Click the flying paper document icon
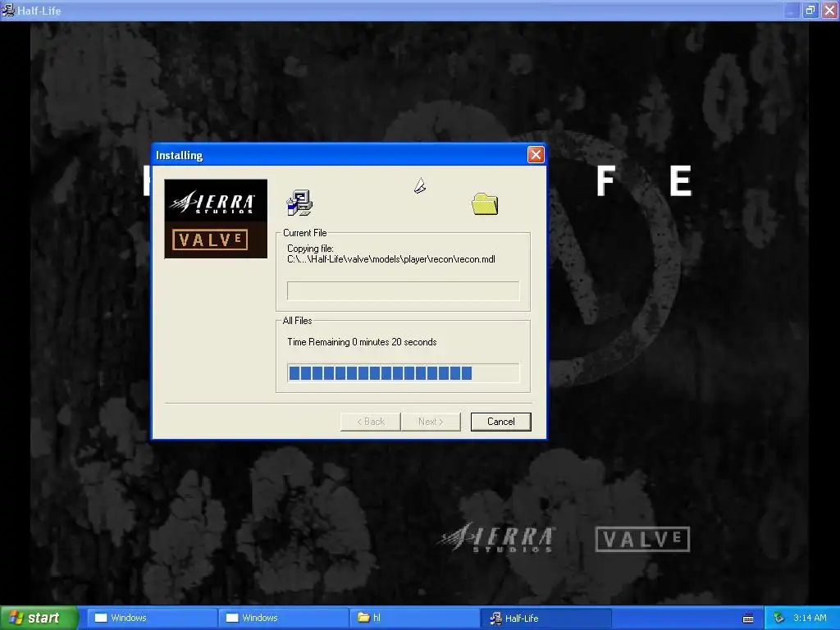Image resolution: width=840 pixels, height=630 pixels. click(420, 186)
